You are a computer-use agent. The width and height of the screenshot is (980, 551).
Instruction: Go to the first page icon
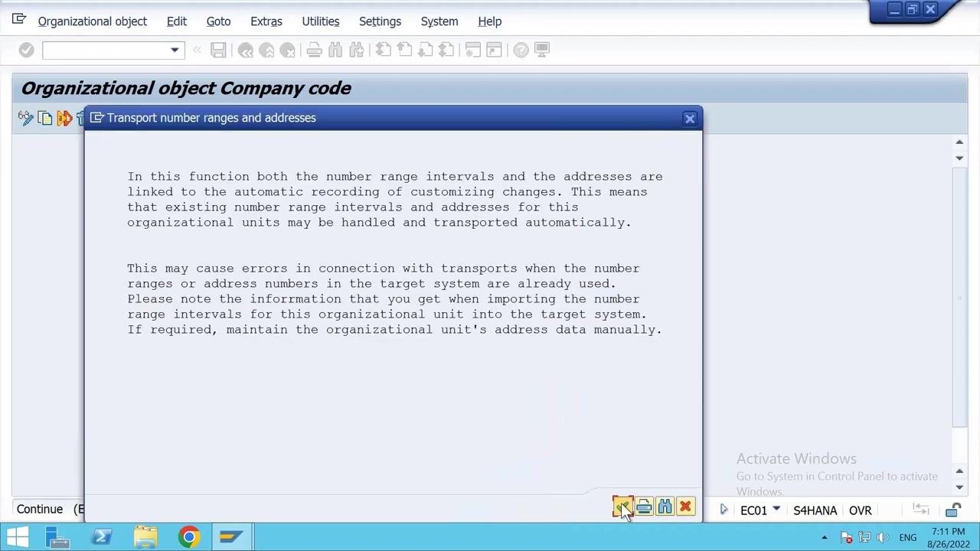[x=384, y=51]
